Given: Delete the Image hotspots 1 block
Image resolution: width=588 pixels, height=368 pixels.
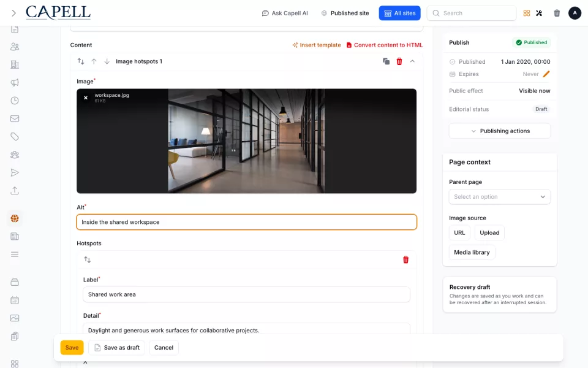Looking at the screenshot, I should (x=399, y=61).
